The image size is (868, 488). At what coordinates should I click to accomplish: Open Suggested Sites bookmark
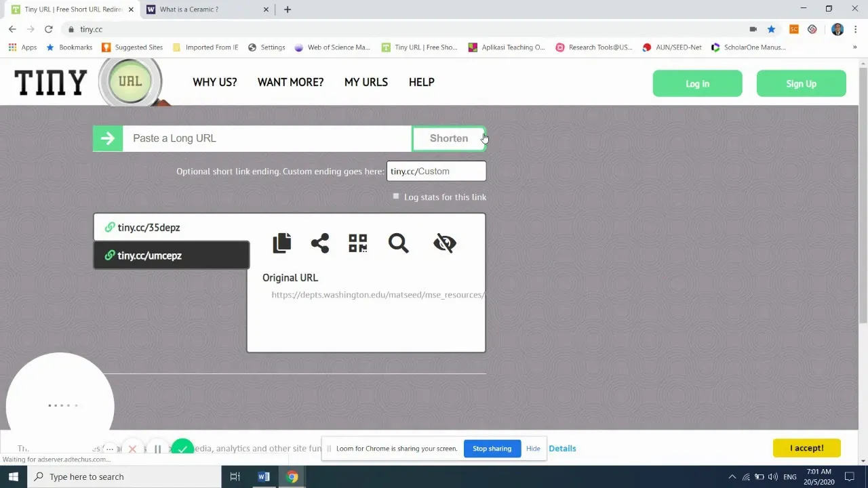click(x=132, y=47)
